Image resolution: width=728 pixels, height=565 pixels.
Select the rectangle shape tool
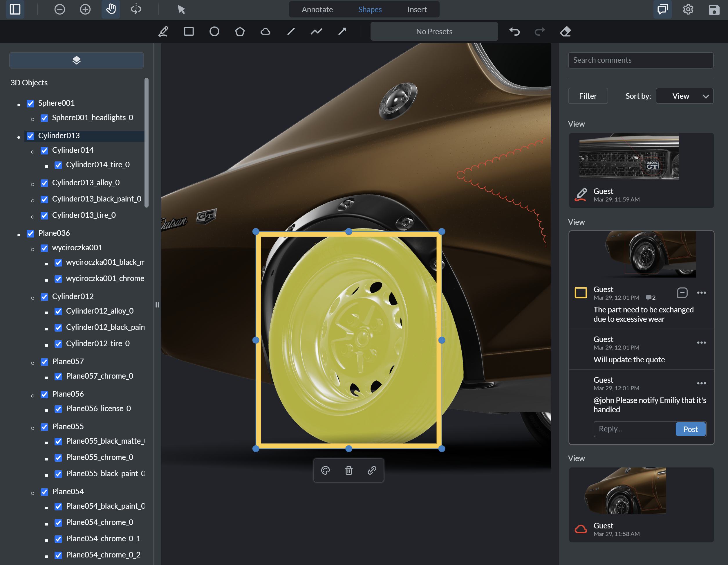[x=189, y=32]
